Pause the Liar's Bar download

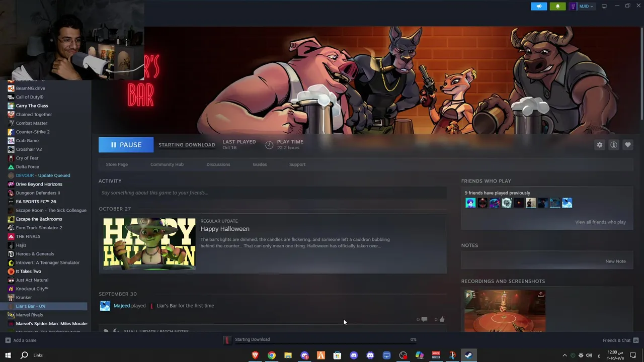126,145
